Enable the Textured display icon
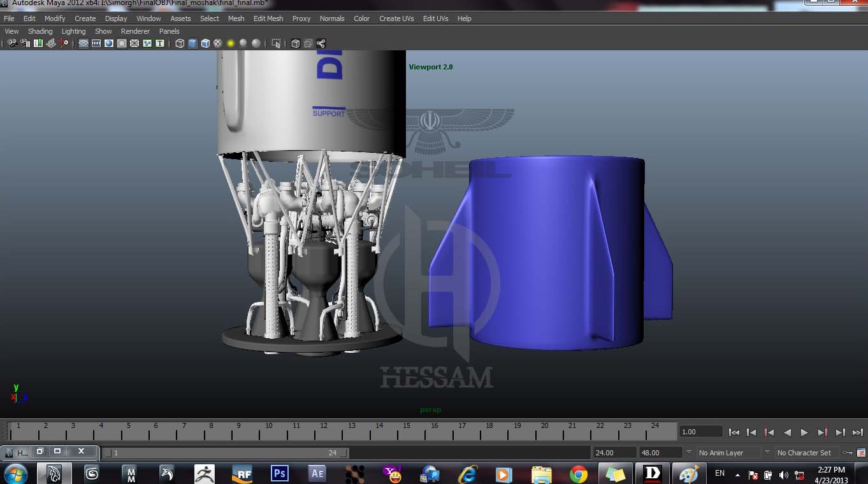The image size is (868, 484). click(218, 43)
